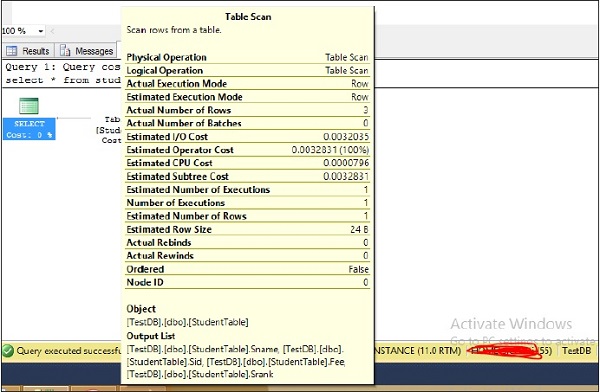Click the green query success checkmark icon
The height and width of the screenshot is (392, 600).
point(8,351)
